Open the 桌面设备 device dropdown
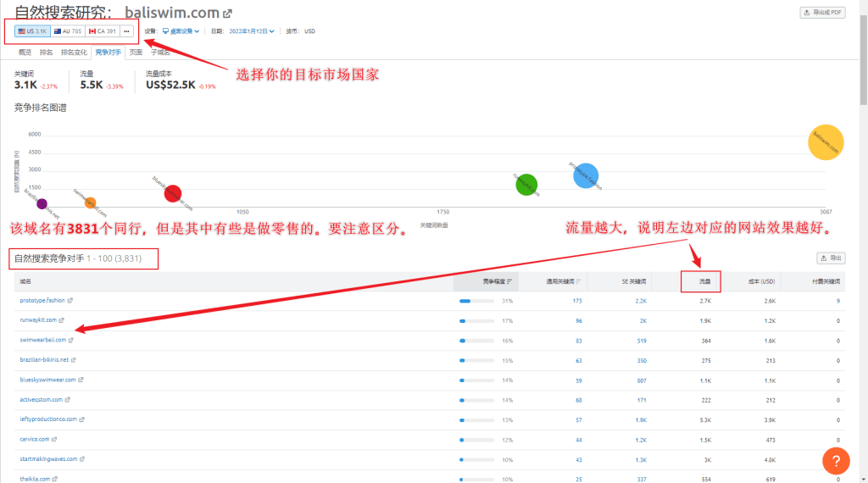The image size is (868, 483). 181,31
